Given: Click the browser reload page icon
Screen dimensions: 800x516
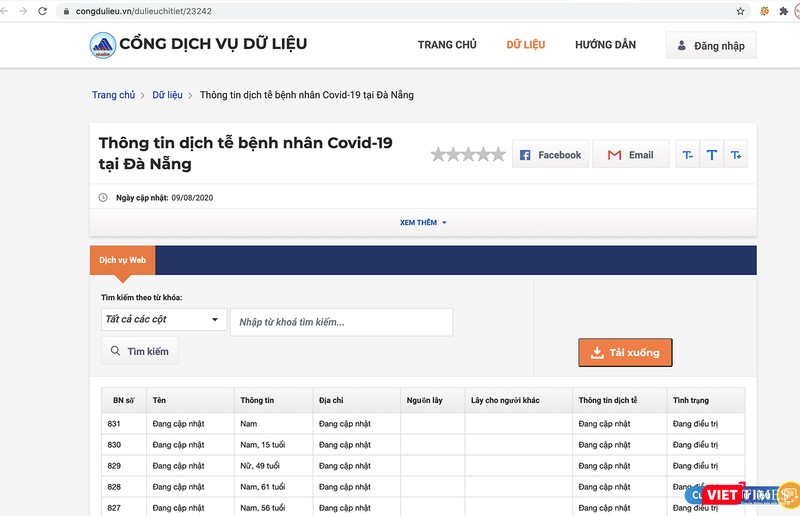Looking at the screenshot, I should click(42, 11).
